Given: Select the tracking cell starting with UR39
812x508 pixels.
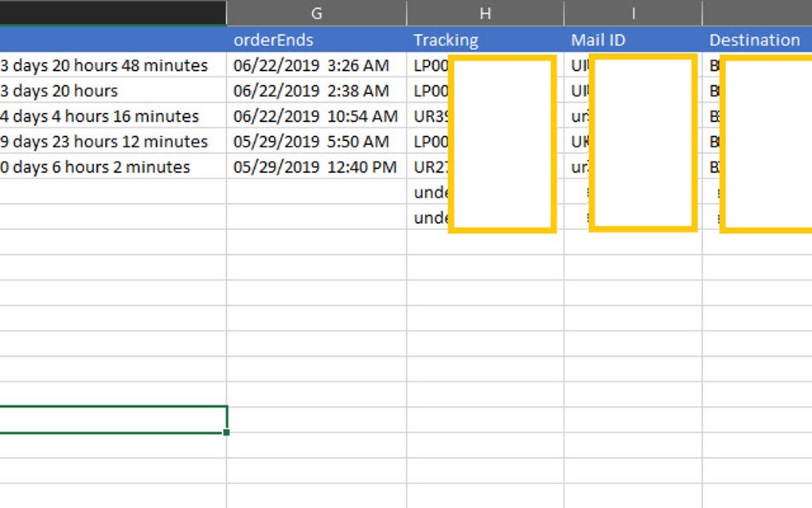Looking at the screenshot, I should pyautogui.click(x=431, y=116).
